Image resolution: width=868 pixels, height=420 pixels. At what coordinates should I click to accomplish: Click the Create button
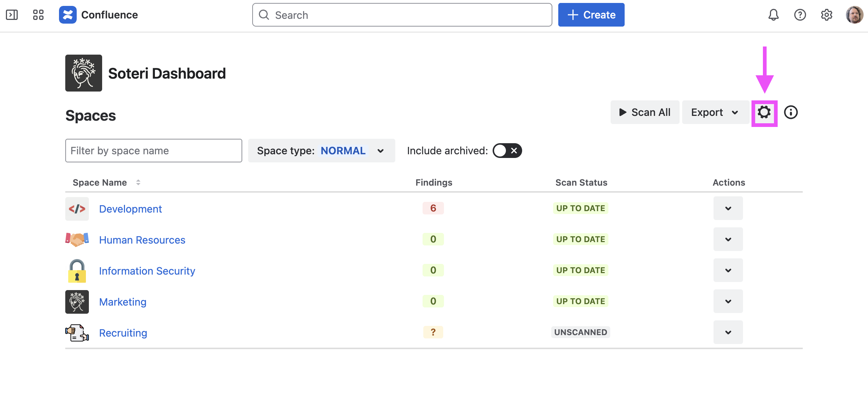point(591,15)
